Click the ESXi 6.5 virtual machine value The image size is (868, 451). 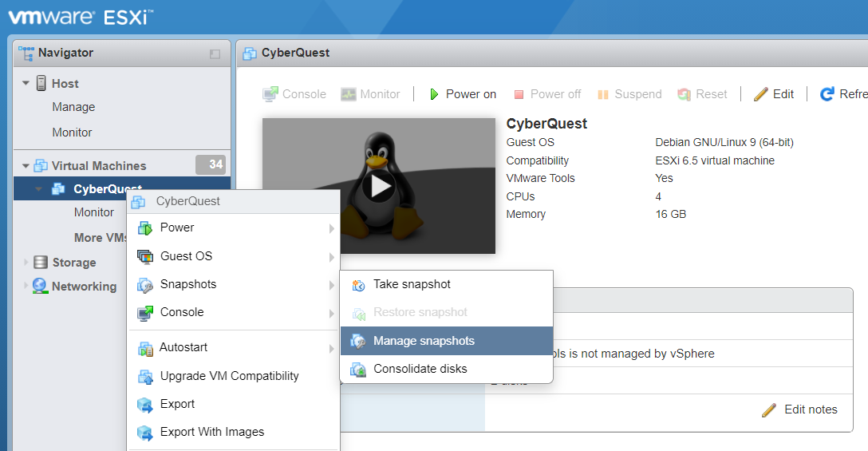715,160
